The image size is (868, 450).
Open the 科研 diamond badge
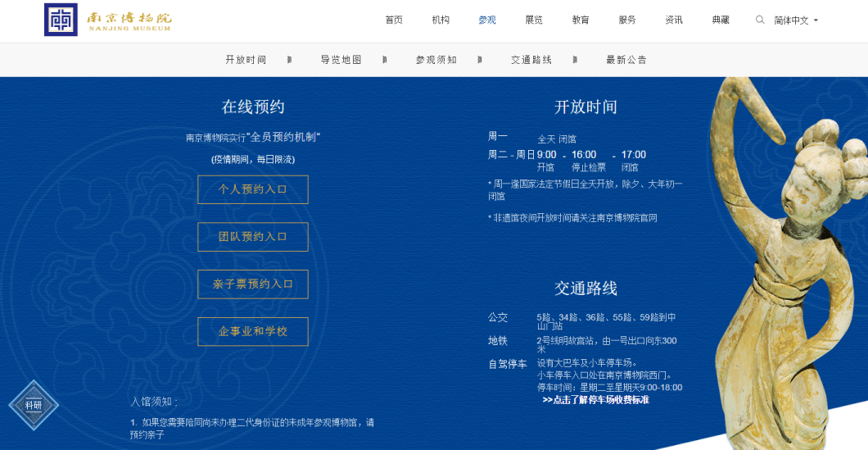click(x=34, y=406)
